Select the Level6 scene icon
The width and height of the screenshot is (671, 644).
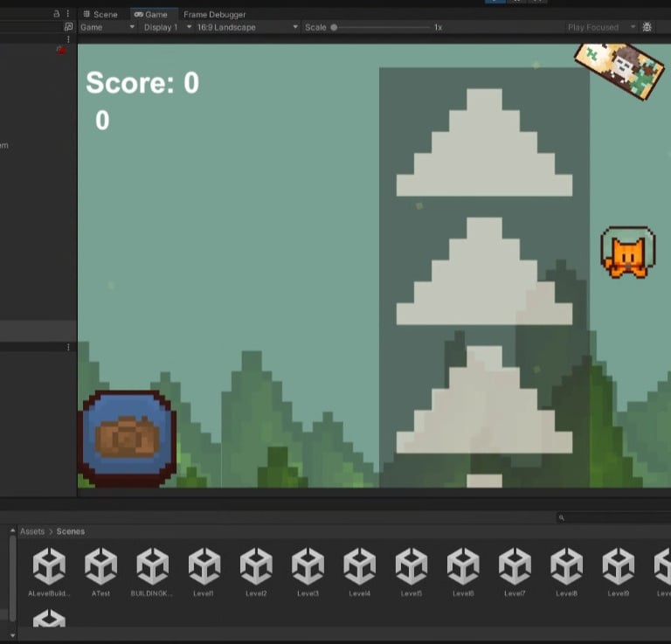click(463, 565)
